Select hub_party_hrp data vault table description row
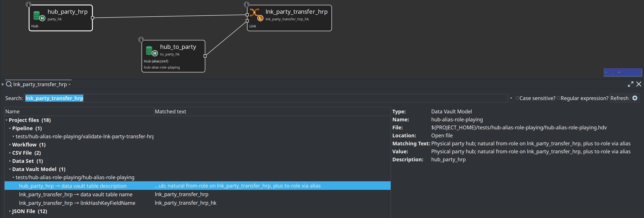Screen dimensions: 644x218 pos(198,186)
